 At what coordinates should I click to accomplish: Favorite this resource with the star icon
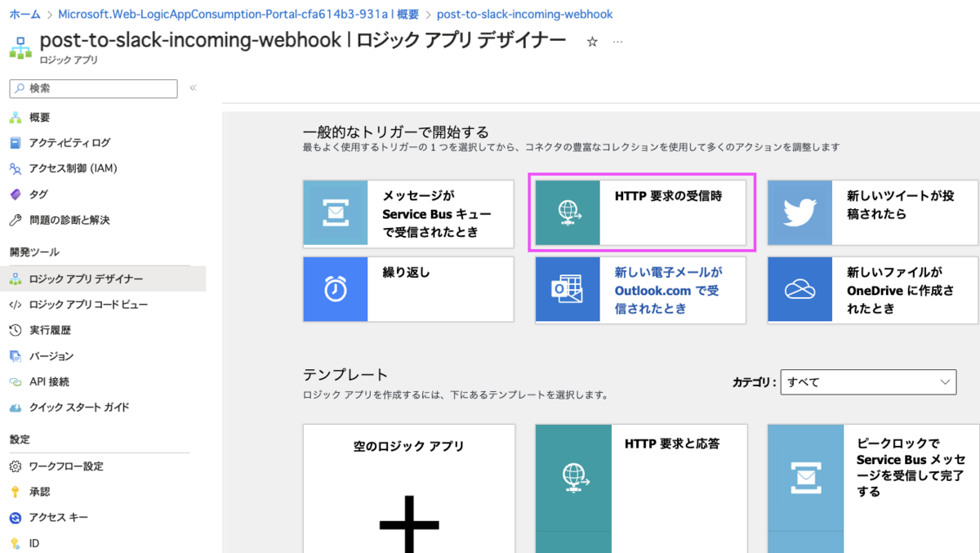pyautogui.click(x=593, y=42)
